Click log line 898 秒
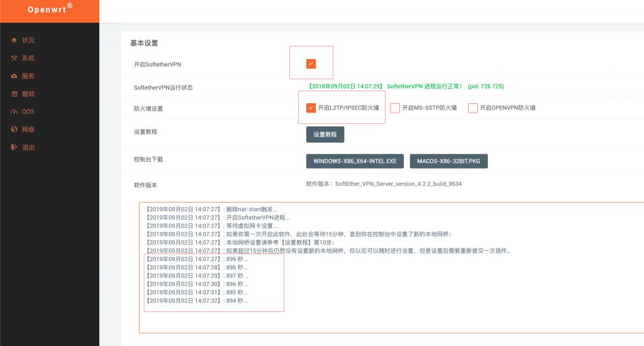Image resolution: width=644 pixels, height=346 pixels. click(197, 267)
